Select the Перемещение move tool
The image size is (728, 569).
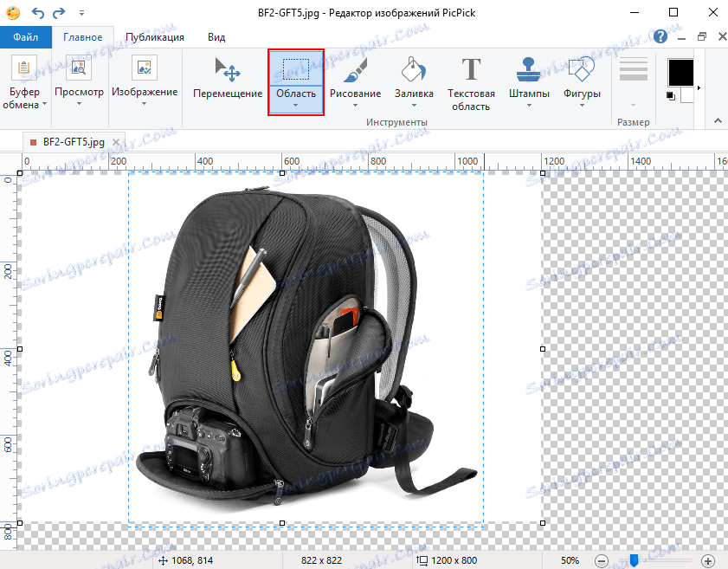pyautogui.click(x=228, y=80)
